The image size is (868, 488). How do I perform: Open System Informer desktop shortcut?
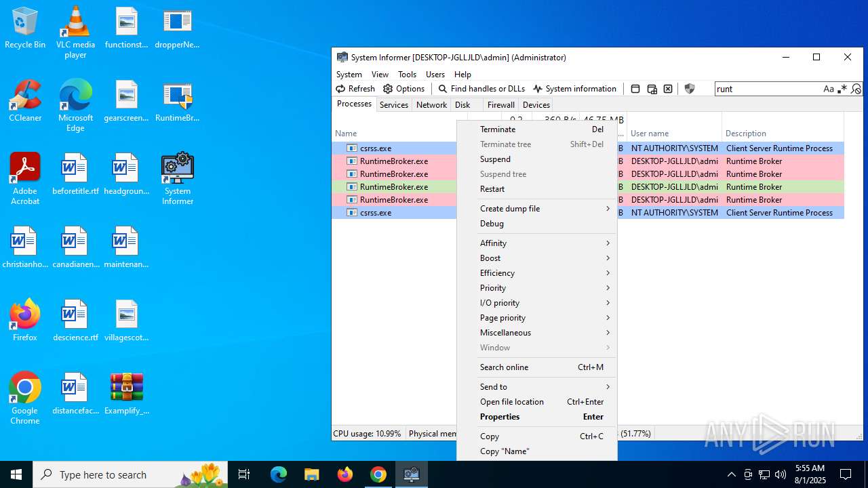pyautogui.click(x=178, y=179)
